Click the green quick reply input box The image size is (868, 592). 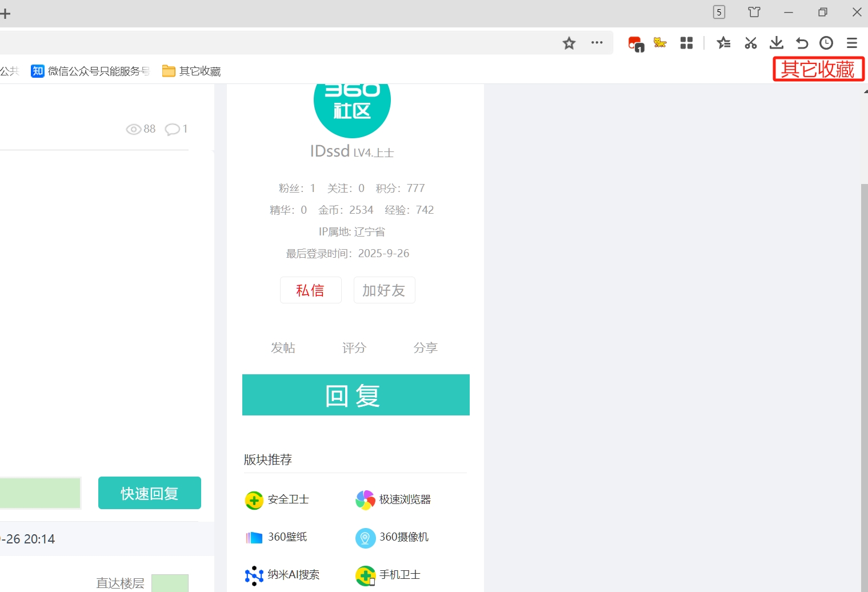[x=40, y=493]
